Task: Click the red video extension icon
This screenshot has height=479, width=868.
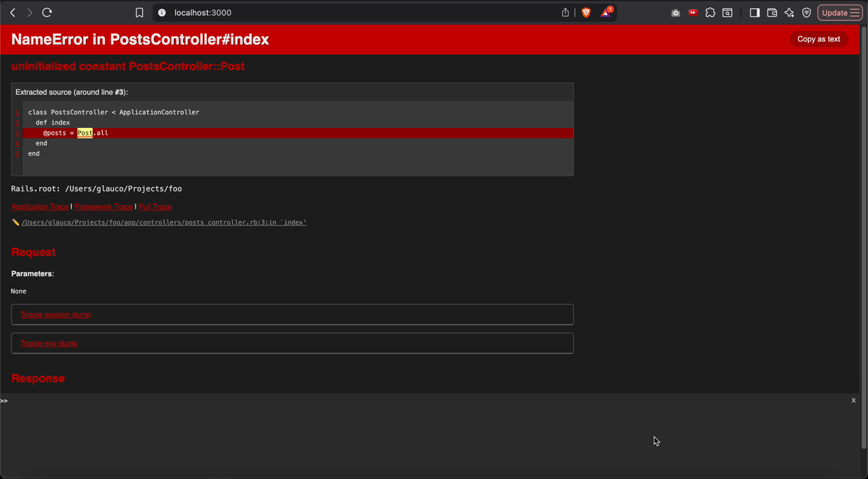Action: click(x=693, y=12)
